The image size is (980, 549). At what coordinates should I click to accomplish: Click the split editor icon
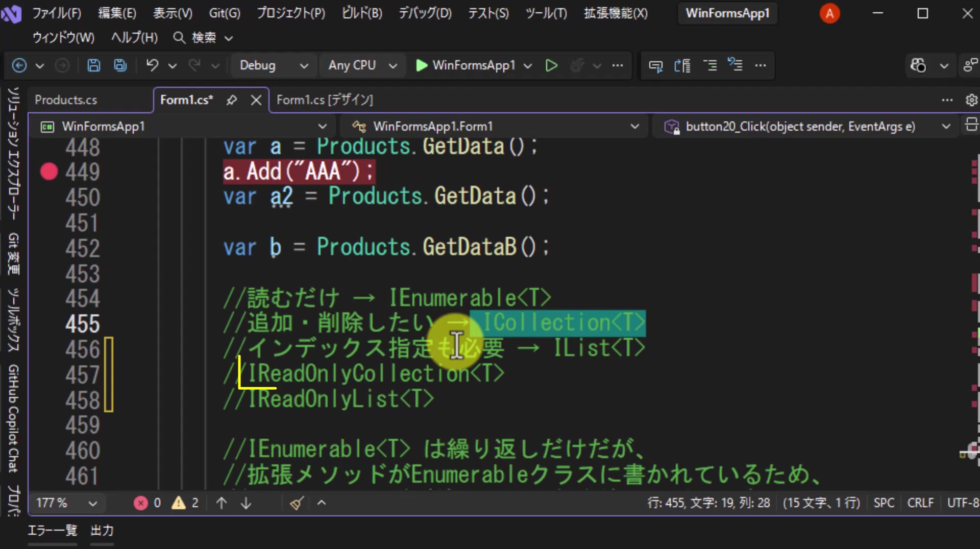[971, 125]
